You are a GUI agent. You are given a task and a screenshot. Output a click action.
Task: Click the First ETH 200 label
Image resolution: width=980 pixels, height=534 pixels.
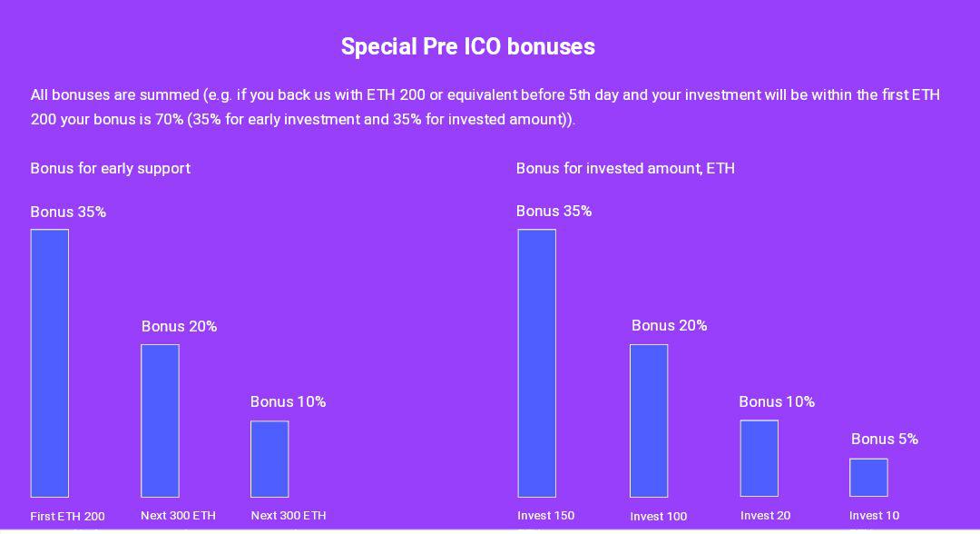67,517
